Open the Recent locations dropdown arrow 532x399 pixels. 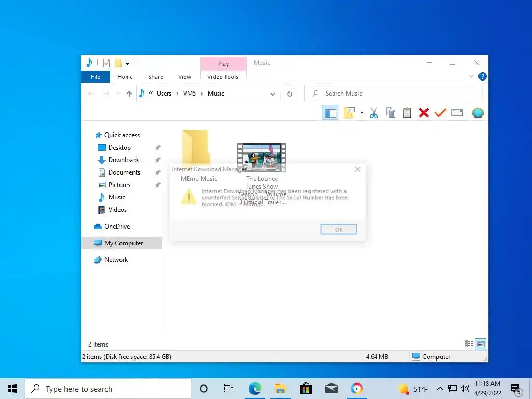(x=118, y=94)
